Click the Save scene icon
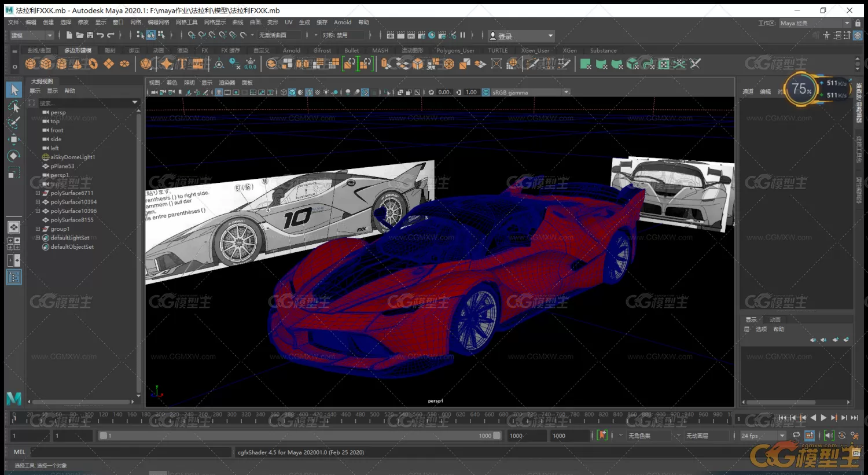This screenshot has width=868, height=475. [x=90, y=36]
